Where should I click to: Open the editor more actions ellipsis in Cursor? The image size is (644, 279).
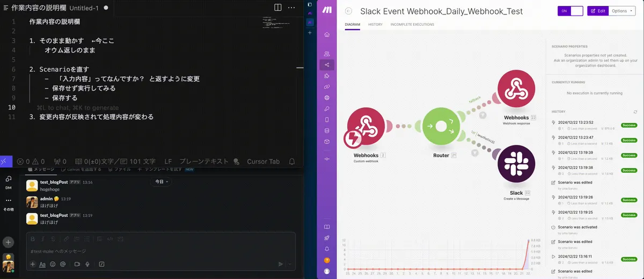291,8
